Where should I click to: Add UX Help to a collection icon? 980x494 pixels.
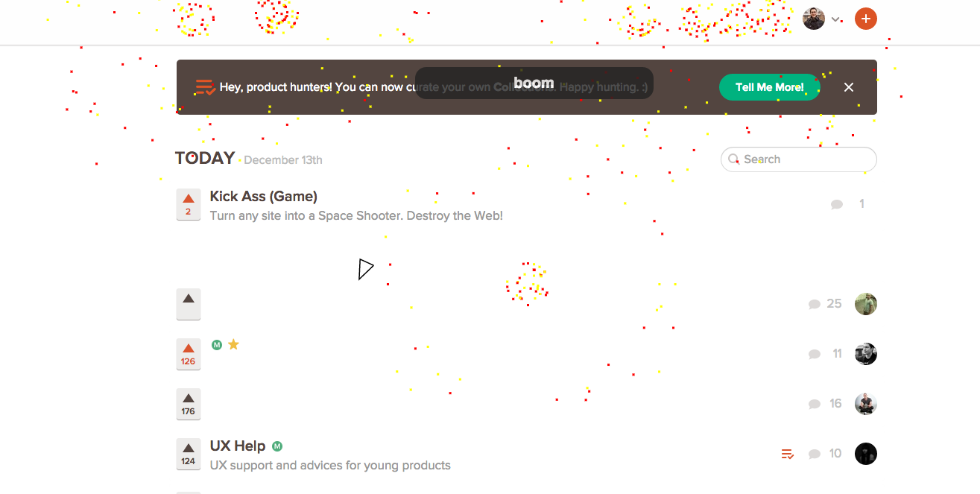coord(787,454)
